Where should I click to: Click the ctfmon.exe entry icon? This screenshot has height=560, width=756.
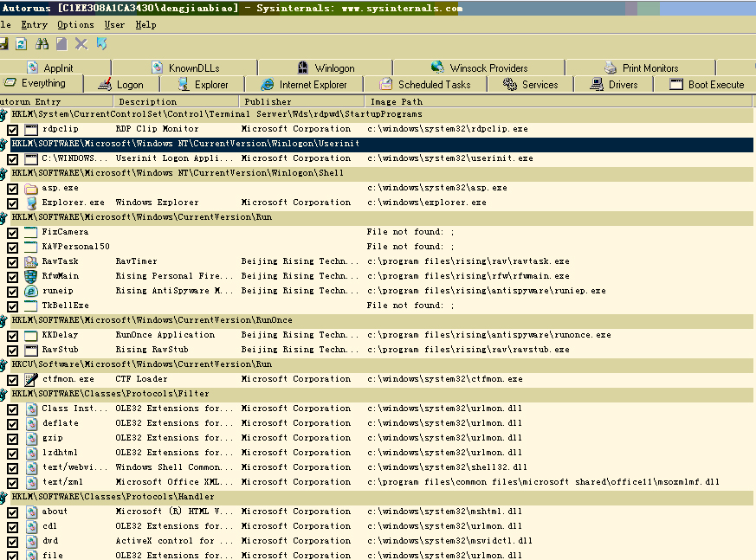click(31, 379)
